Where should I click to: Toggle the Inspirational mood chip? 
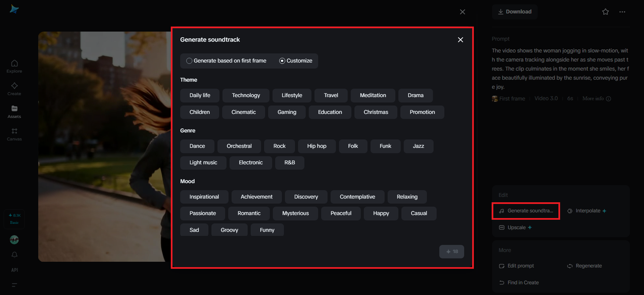(x=204, y=197)
